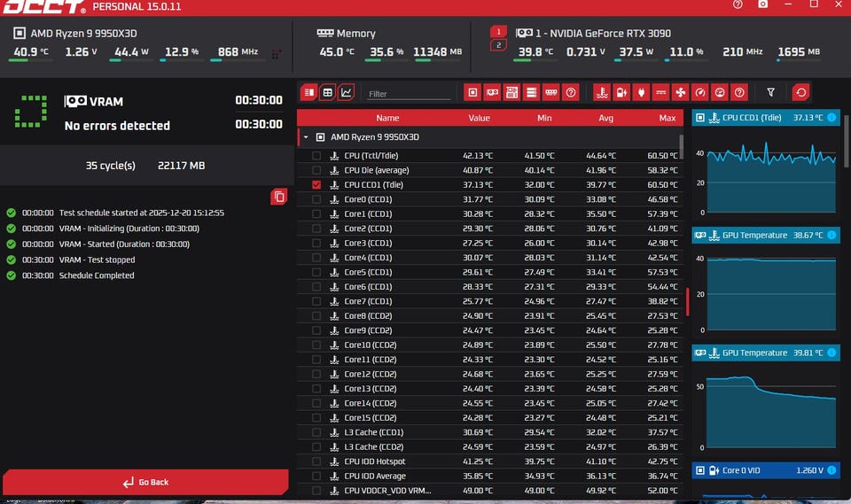Check the CPU IOD Average checkbox
This screenshot has height=504, width=851.
[x=316, y=477]
